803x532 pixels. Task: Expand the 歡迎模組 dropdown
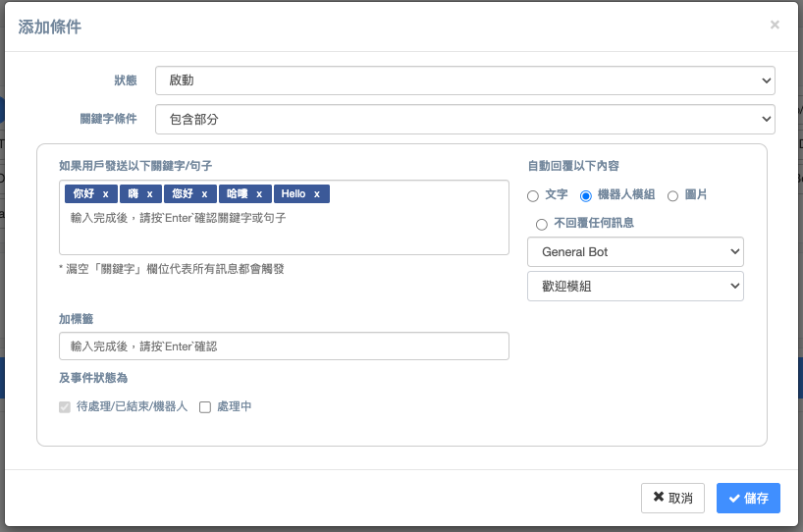click(635, 287)
